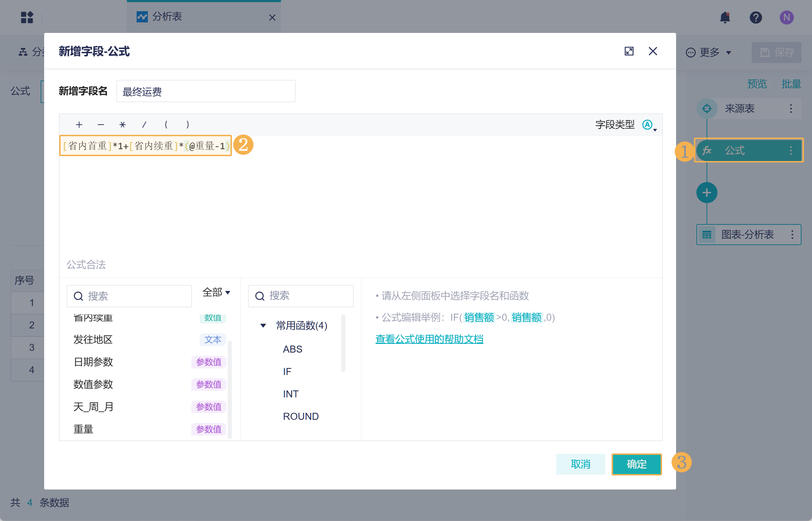Select the 重量 parameter field
This screenshot has height=521, width=812.
click(x=83, y=429)
